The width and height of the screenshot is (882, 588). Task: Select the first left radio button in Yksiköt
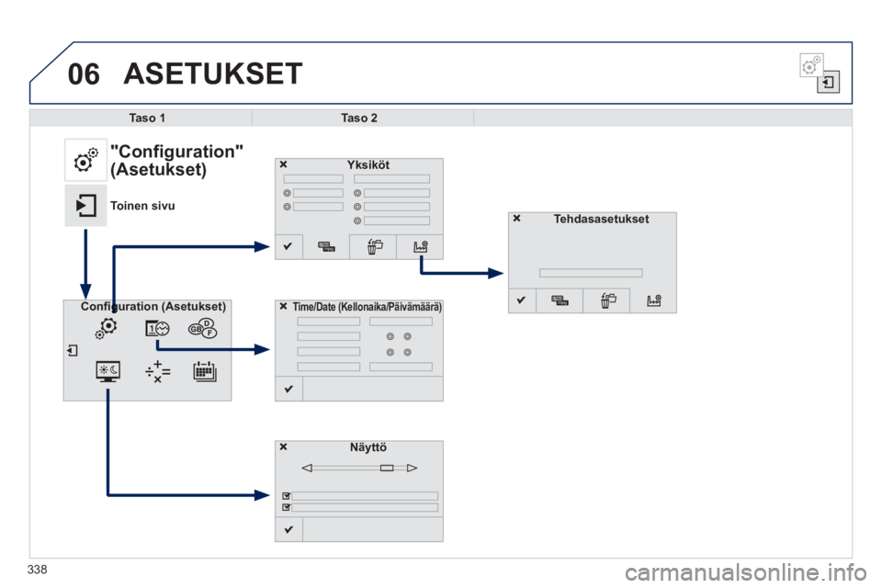tap(287, 193)
